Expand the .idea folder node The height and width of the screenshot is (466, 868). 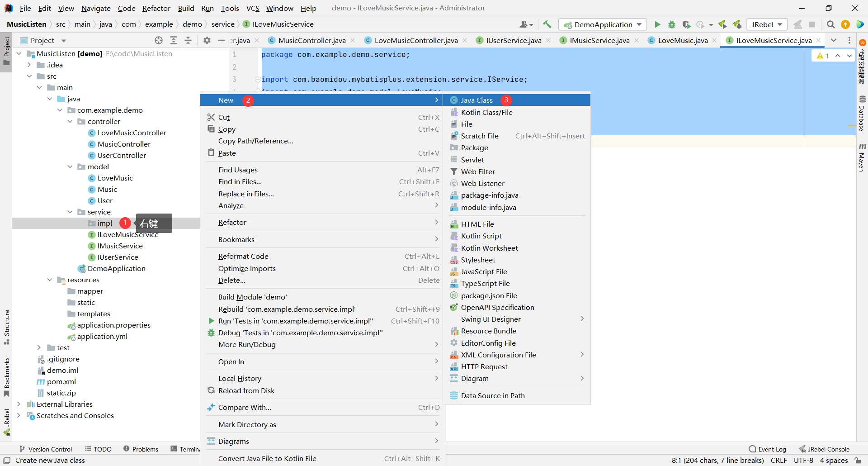click(29, 65)
